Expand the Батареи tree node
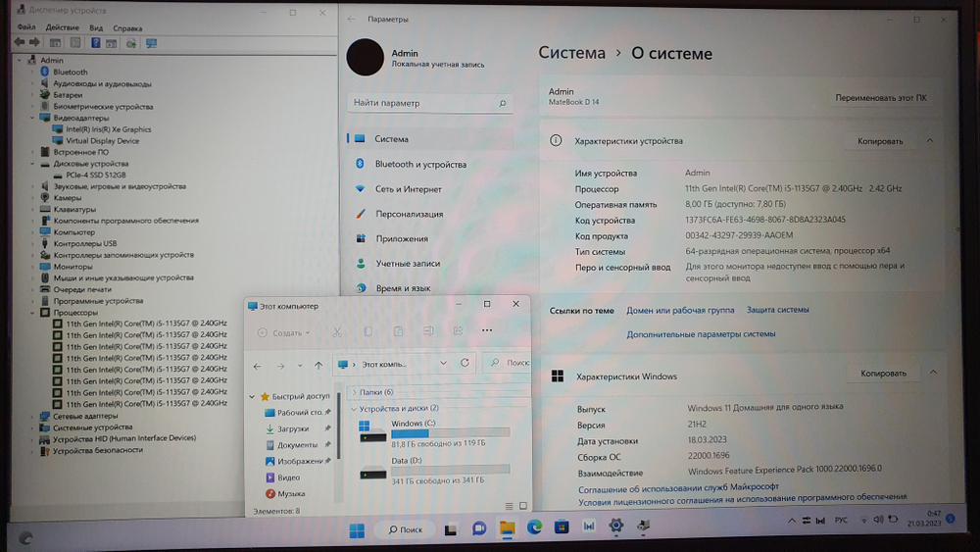Image resolution: width=980 pixels, height=552 pixels. click(32, 95)
